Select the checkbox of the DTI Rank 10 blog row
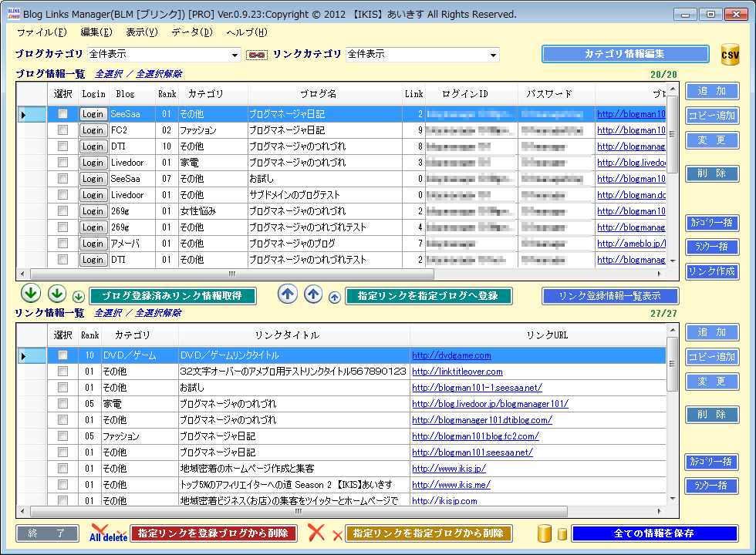The image size is (756, 555). point(62,146)
